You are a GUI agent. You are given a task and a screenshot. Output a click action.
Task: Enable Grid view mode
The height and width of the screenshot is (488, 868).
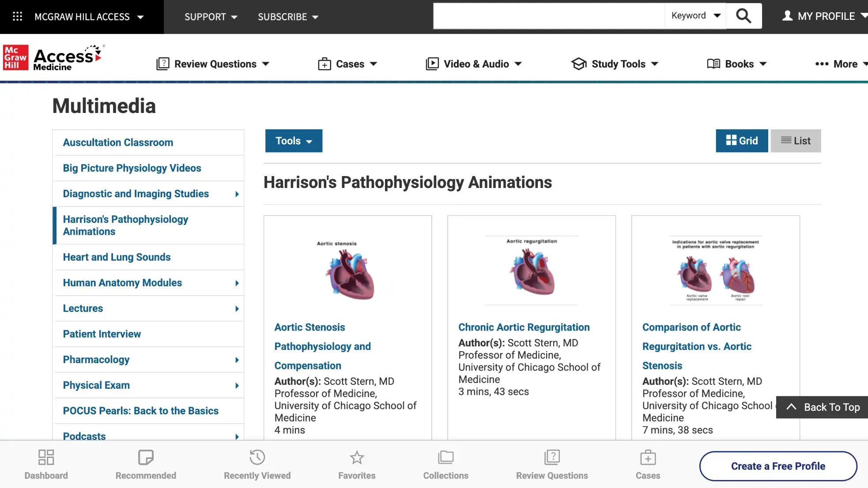click(741, 140)
